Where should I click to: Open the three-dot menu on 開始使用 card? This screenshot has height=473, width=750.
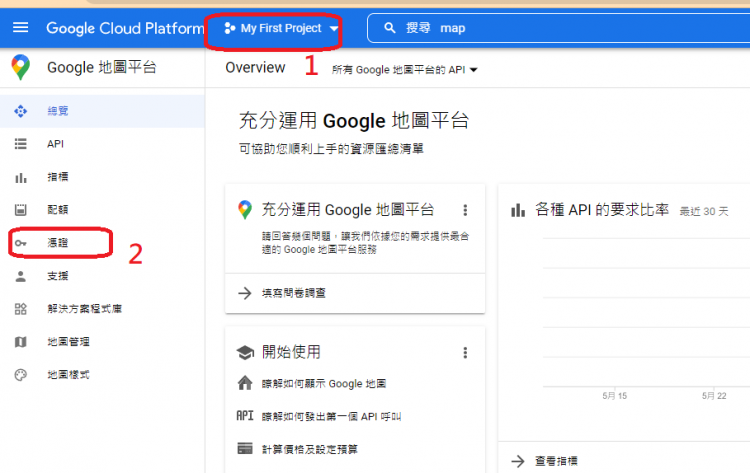465,352
